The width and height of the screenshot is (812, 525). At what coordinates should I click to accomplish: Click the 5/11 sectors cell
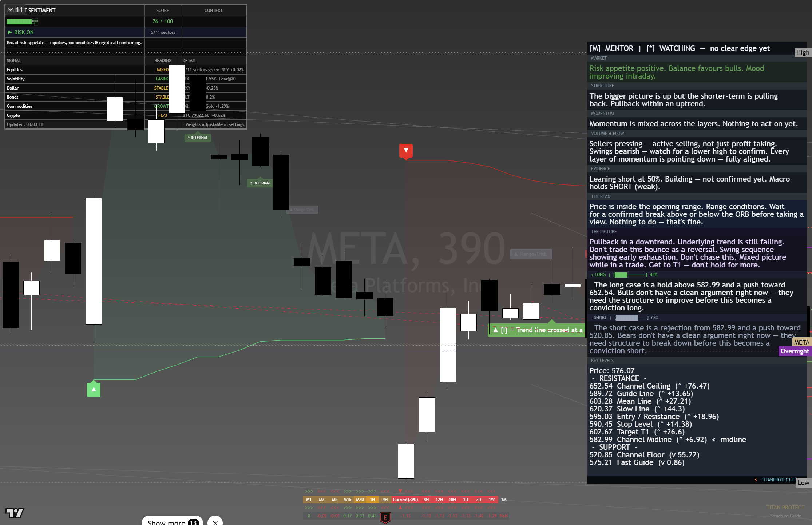[x=163, y=32]
